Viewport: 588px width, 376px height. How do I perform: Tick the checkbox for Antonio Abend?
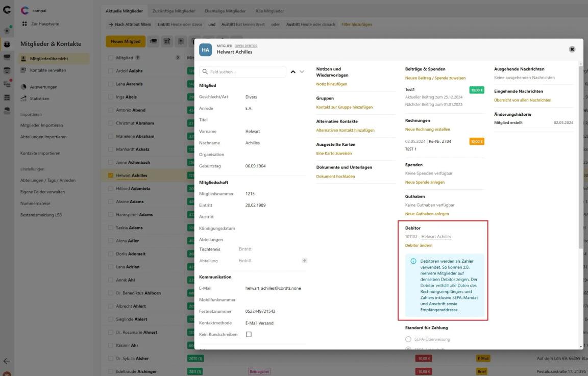pos(111,110)
